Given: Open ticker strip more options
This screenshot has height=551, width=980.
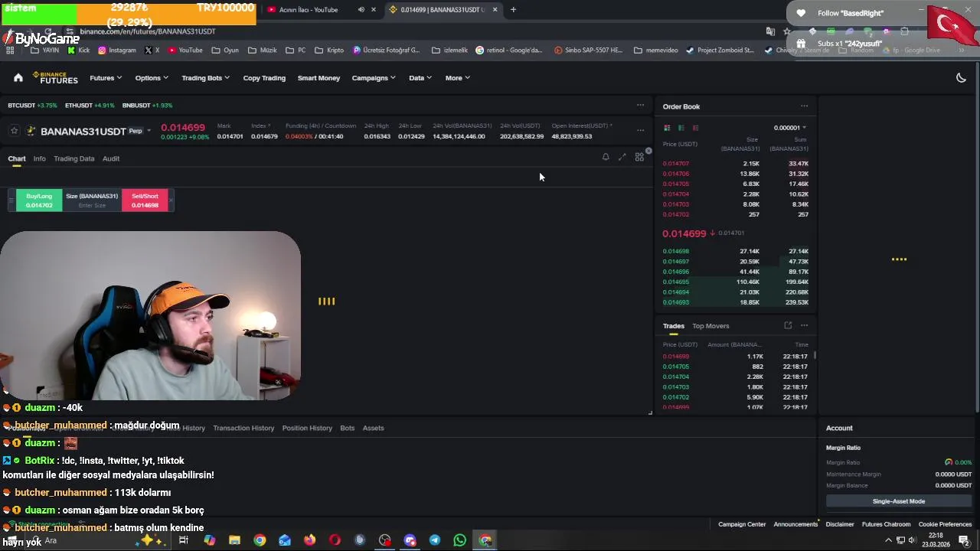Looking at the screenshot, I should pyautogui.click(x=641, y=105).
